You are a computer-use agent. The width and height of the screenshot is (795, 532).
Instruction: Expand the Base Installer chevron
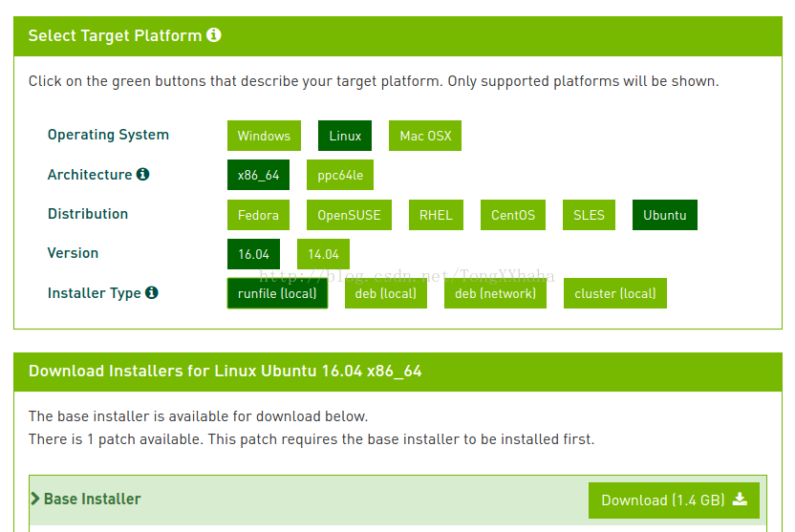[35, 499]
